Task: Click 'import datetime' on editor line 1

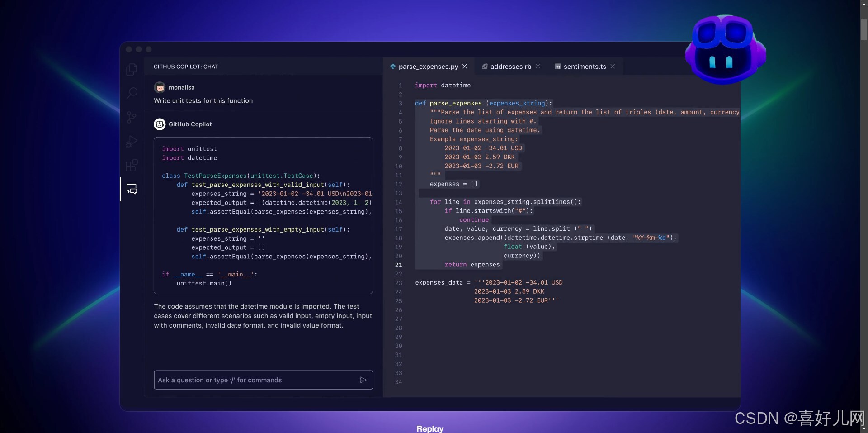Action: (x=443, y=85)
